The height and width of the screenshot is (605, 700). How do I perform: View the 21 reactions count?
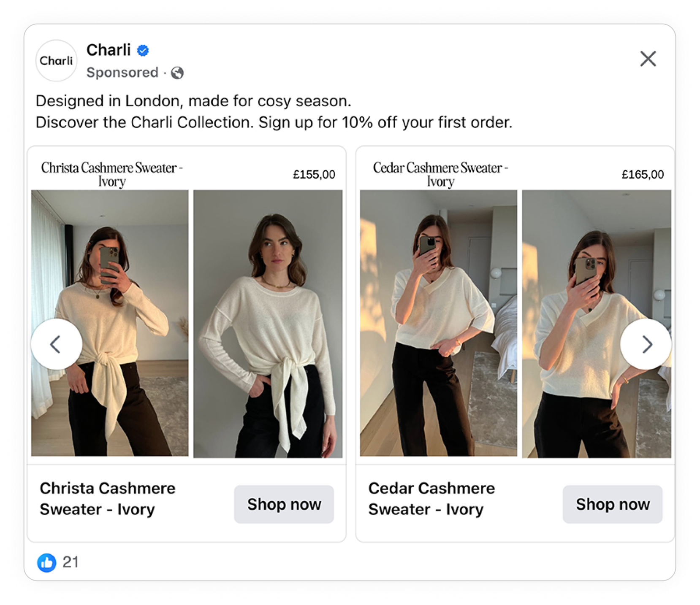point(71,562)
